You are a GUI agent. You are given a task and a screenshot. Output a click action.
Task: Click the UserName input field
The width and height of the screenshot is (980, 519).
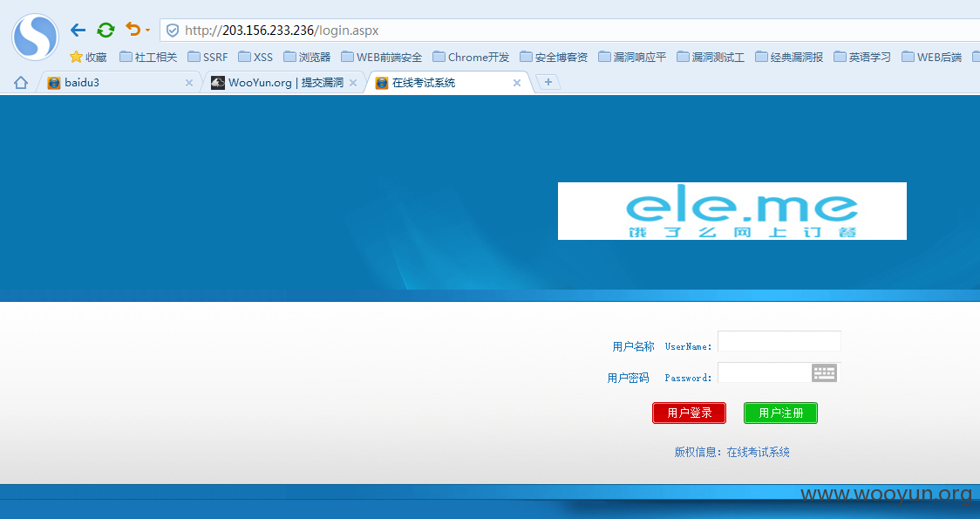779,341
